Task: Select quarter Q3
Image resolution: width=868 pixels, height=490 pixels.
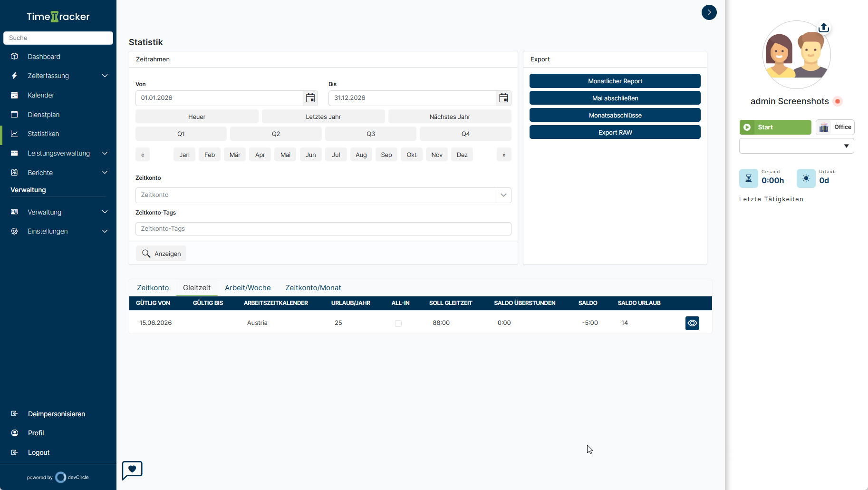Action: click(371, 134)
